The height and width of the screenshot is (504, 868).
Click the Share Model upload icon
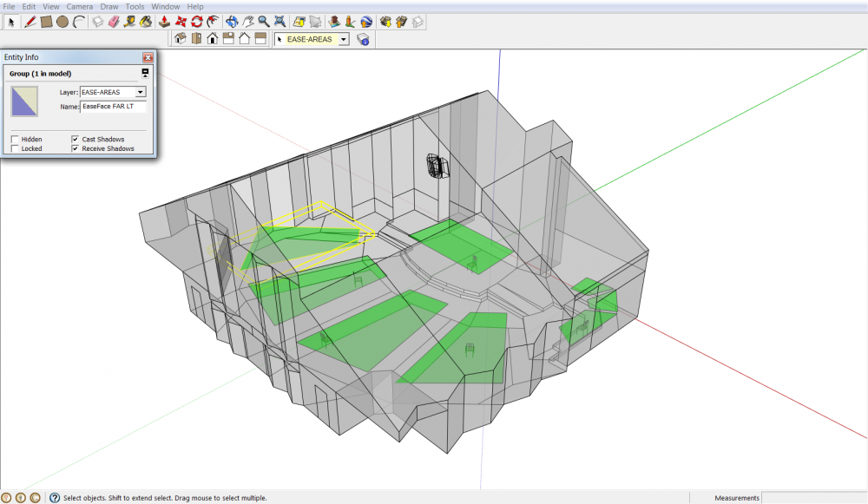(402, 23)
